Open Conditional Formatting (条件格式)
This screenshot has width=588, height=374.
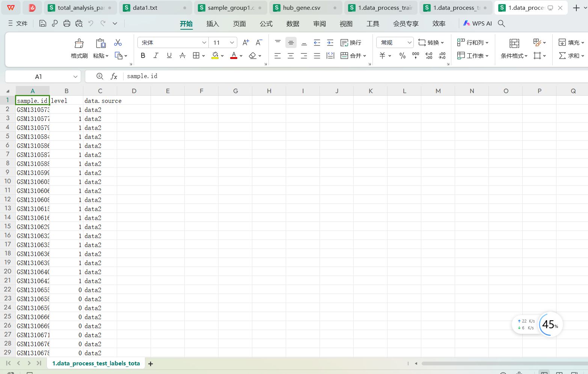(x=514, y=48)
